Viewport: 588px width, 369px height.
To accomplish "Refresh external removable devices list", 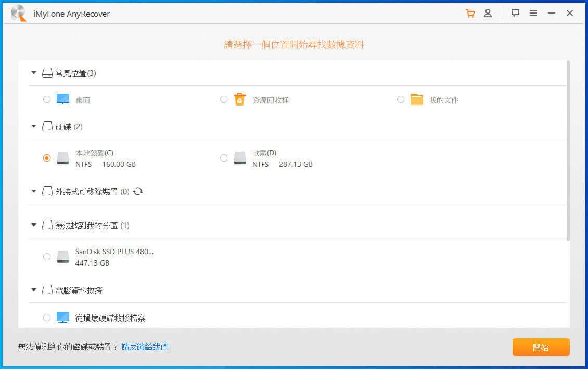I will [x=138, y=191].
